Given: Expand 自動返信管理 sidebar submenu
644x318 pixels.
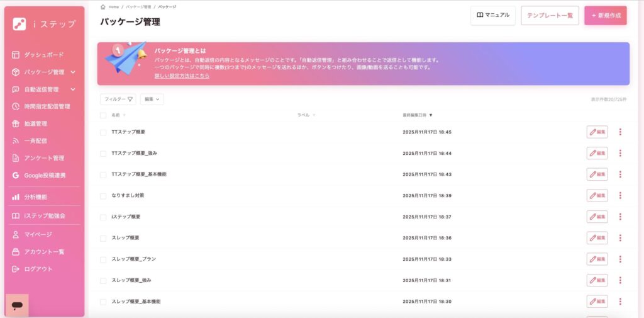Looking at the screenshot, I should click(x=73, y=89).
